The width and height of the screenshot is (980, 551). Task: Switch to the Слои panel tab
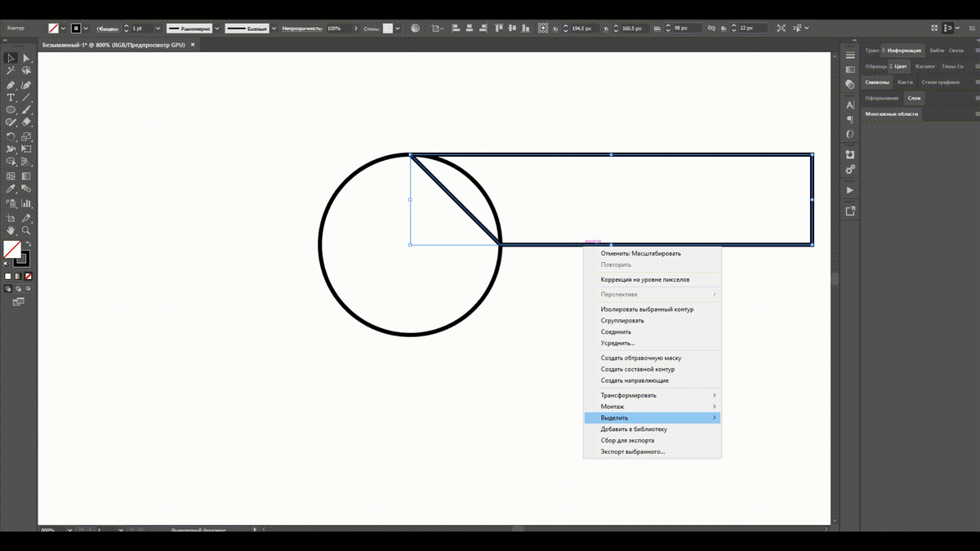pyautogui.click(x=914, y=98)
